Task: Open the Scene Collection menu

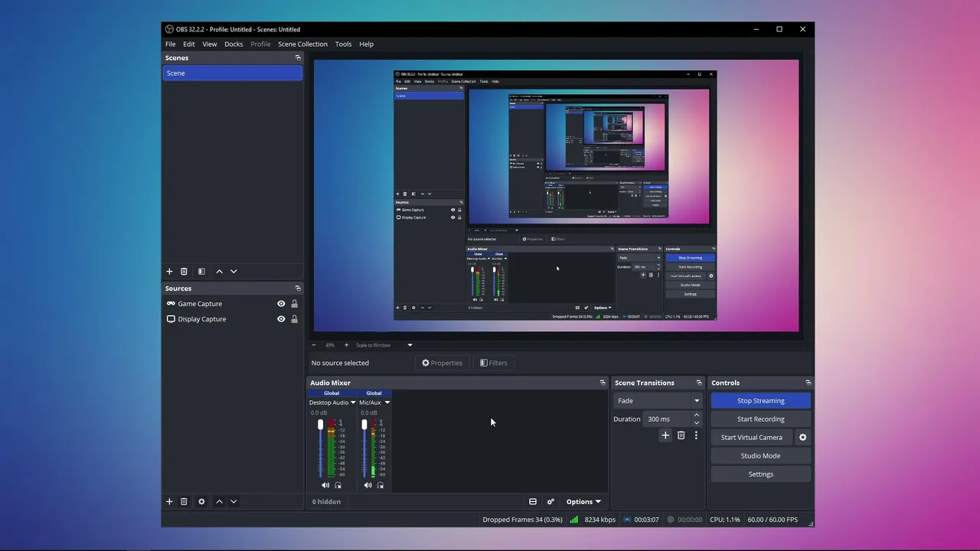Action: 302,44
